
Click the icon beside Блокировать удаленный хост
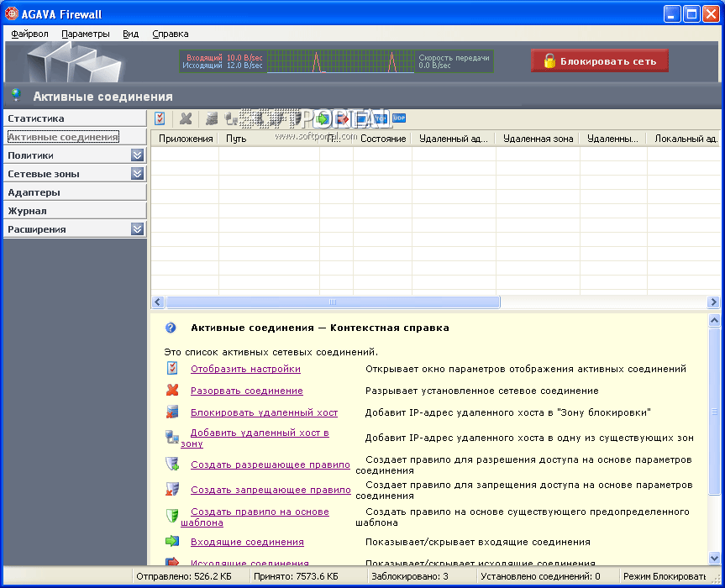tap(172, 412)
